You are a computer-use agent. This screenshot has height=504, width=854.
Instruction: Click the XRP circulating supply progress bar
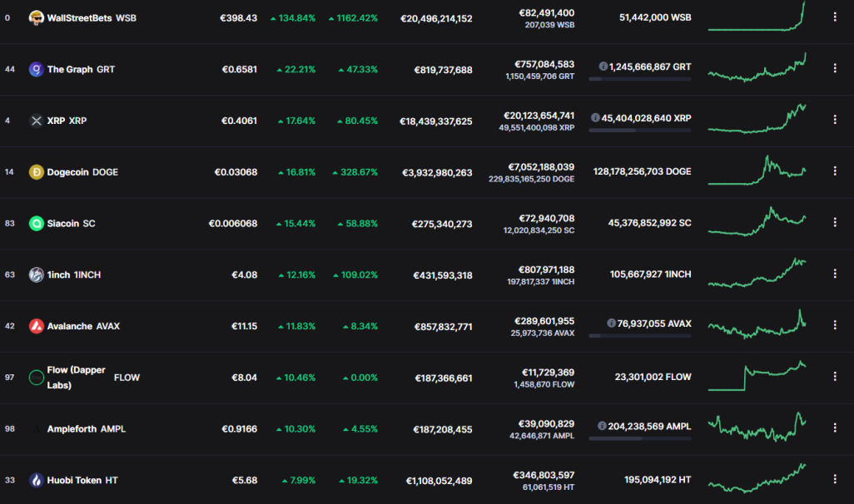click(x=640, y=131)
